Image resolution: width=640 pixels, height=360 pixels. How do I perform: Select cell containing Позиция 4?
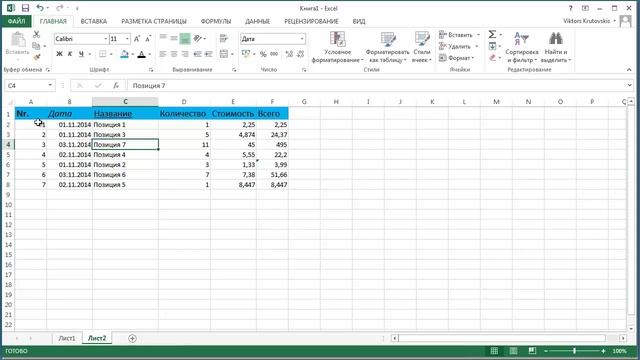(125, 155)
